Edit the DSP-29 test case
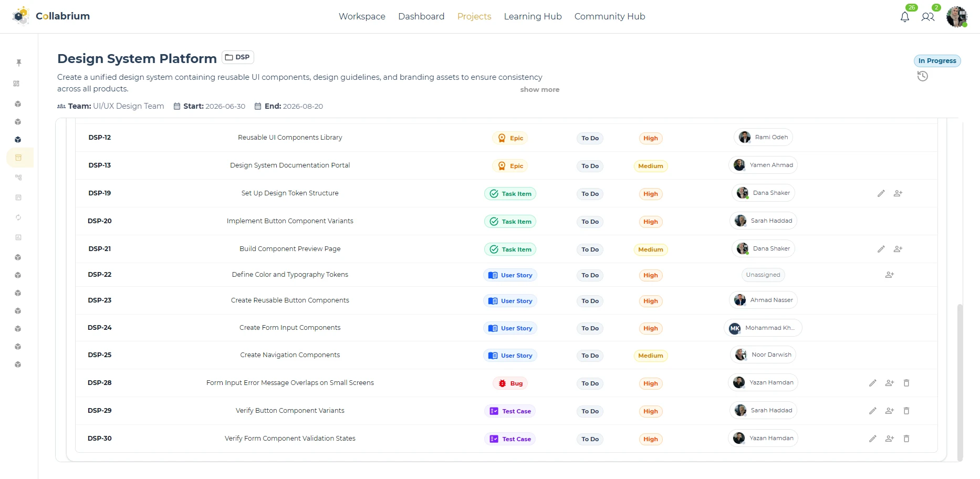The image size is (980, 479). [872, 411]
